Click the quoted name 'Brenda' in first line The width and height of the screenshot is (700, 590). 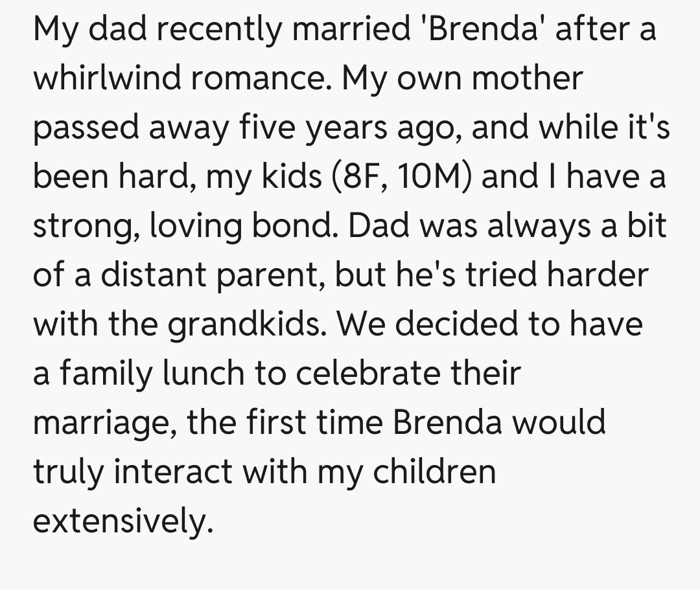(480, 30)
